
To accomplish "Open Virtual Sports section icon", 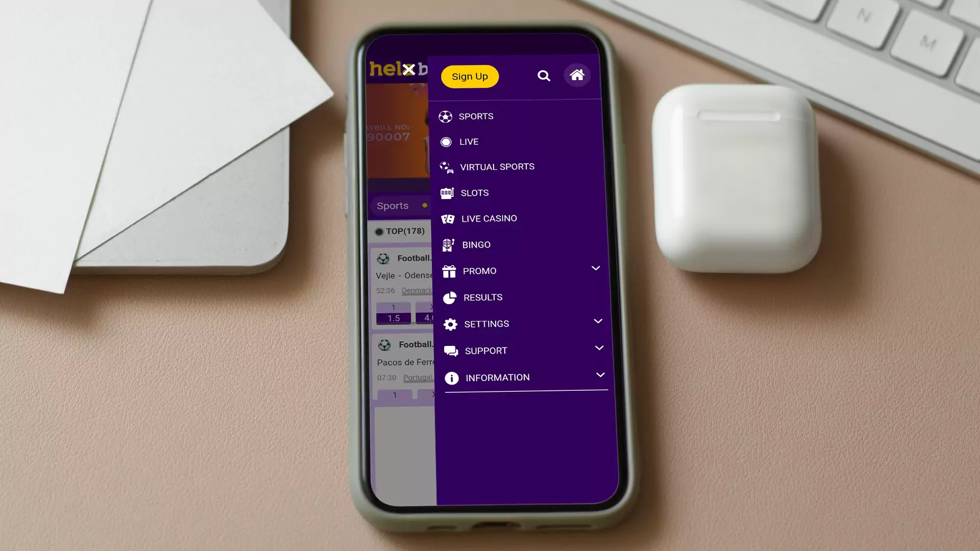I will [x=446, y=167].
